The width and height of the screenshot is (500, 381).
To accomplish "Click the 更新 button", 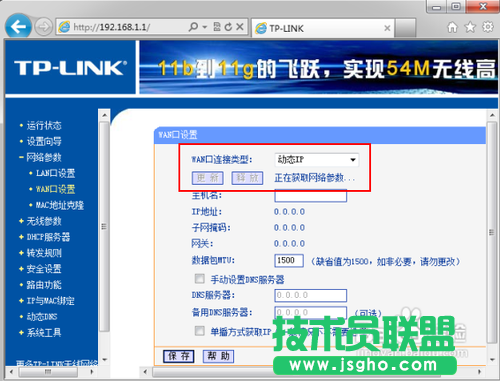I will click(208, 178).
